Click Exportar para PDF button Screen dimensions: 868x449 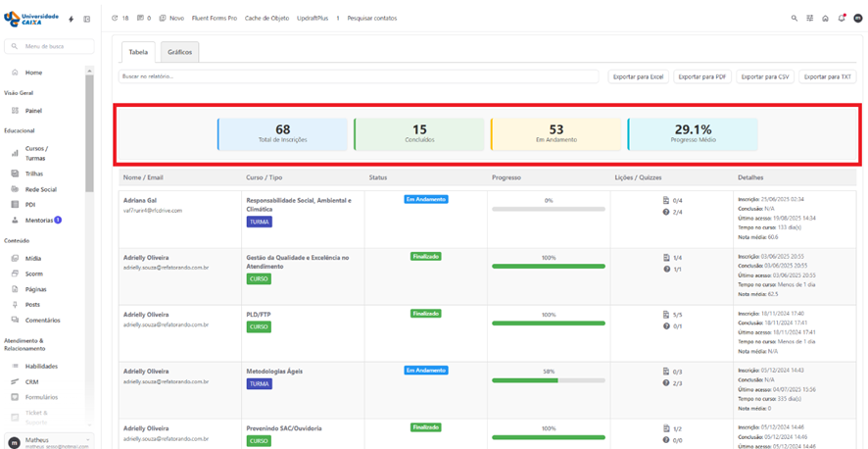click(x=702, y=76)
